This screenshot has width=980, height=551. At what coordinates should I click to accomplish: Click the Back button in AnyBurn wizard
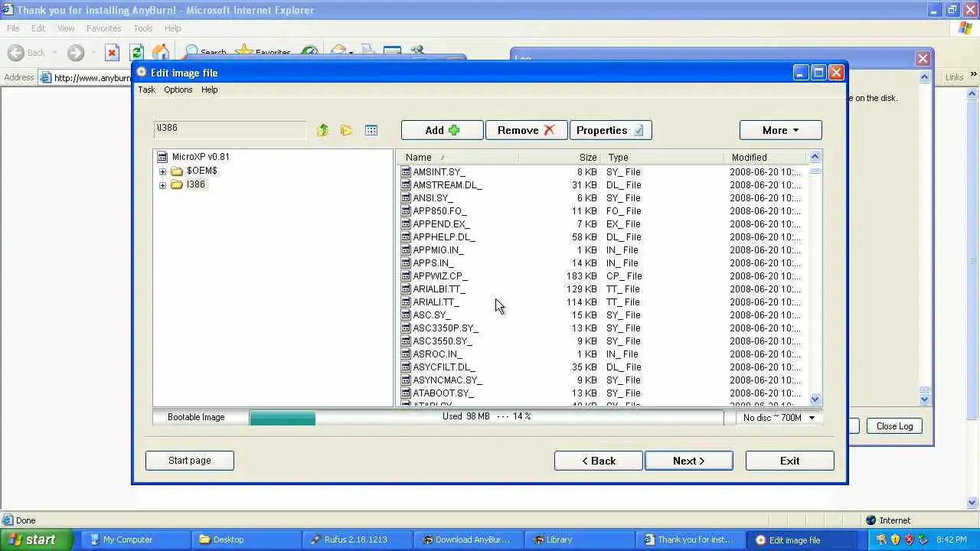click(x=599, y=461)
